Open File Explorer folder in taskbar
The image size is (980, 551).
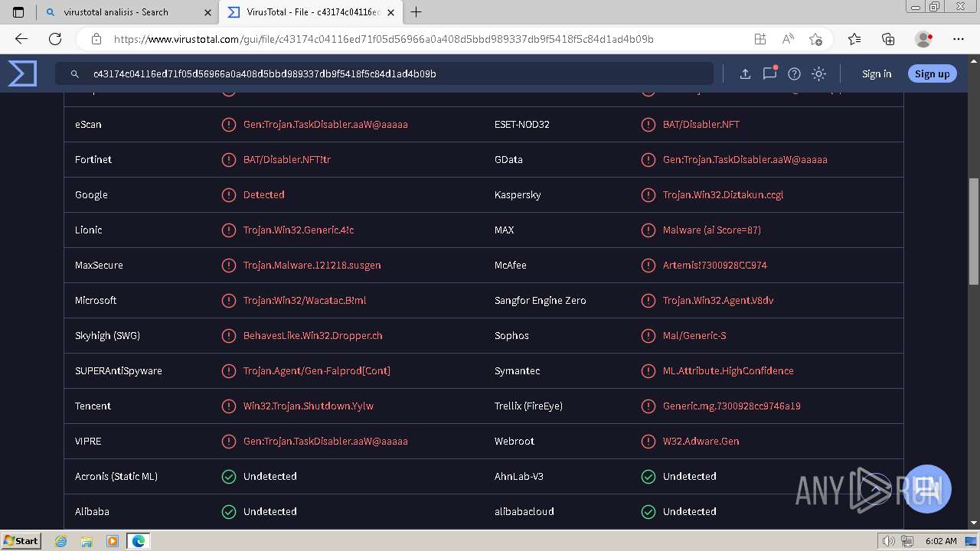coord(87,541)
